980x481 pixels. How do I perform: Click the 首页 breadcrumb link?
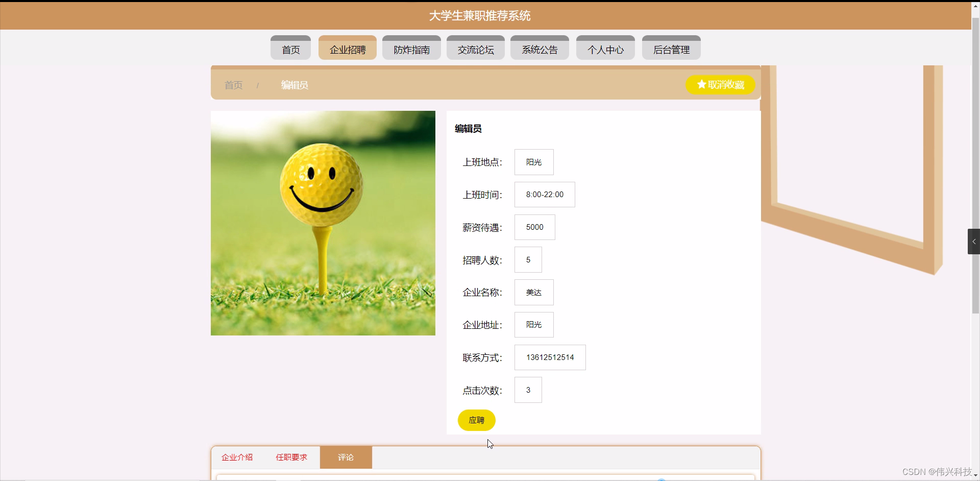click(233, 85)
